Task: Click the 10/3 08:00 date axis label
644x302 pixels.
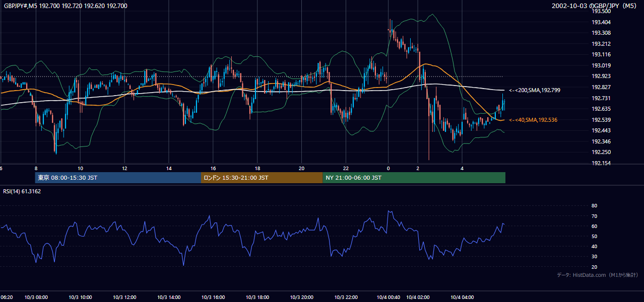Action: tap(36, 297)
